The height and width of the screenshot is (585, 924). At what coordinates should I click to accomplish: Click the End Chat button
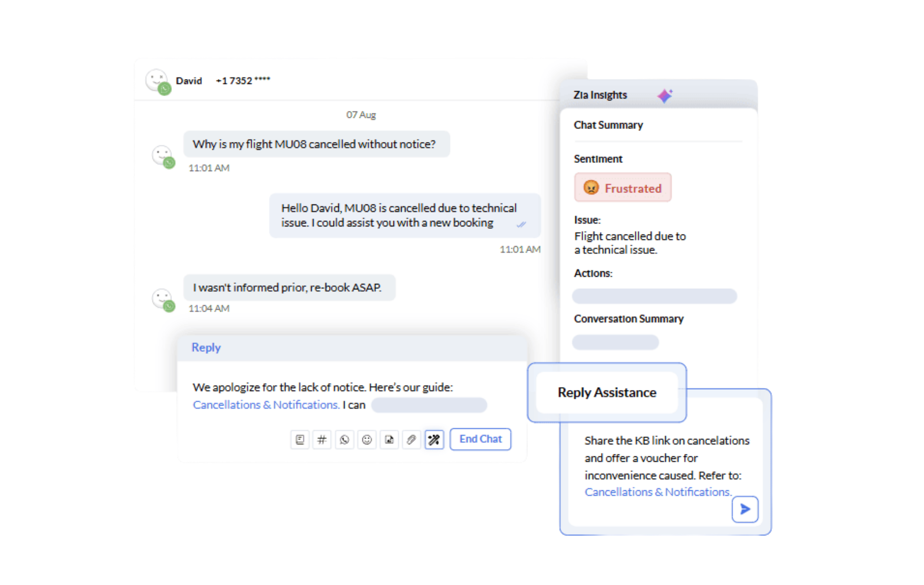coord(480,439)
